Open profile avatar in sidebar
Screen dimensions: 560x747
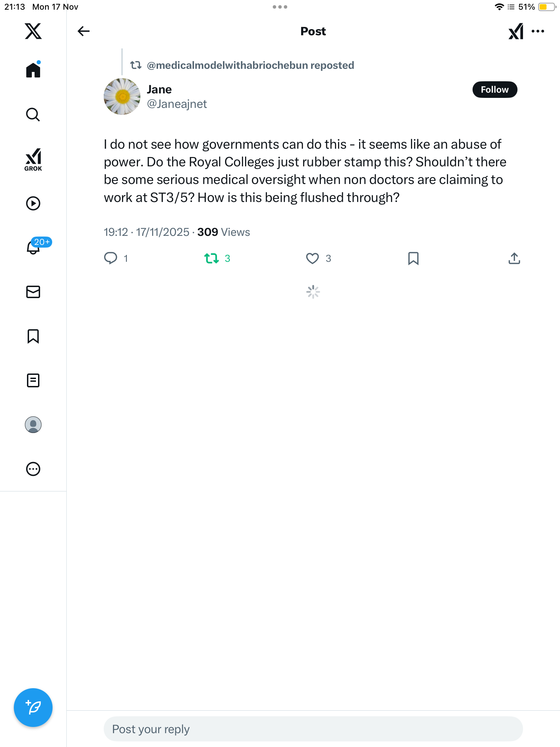(x=33, y=425)
